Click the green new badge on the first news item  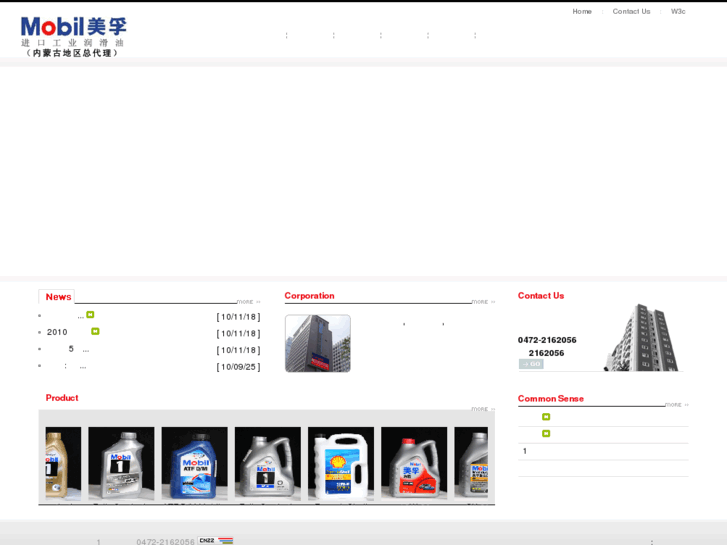(90, 315)
